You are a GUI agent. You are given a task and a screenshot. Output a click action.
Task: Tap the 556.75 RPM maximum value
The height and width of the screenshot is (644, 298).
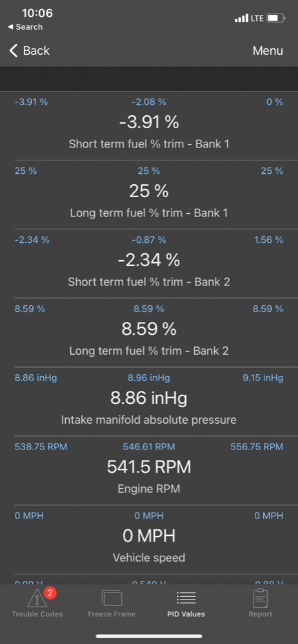pyautogui.click(x=257, y=447)
